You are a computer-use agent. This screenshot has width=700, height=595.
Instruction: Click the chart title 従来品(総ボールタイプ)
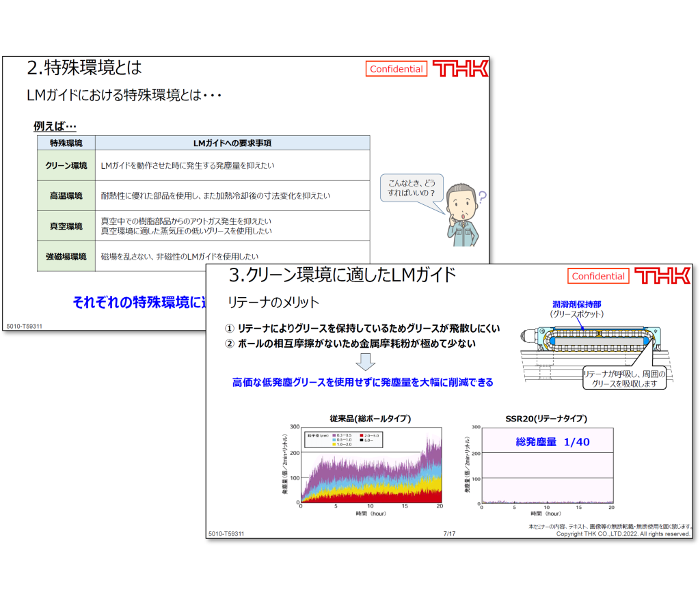371,418
